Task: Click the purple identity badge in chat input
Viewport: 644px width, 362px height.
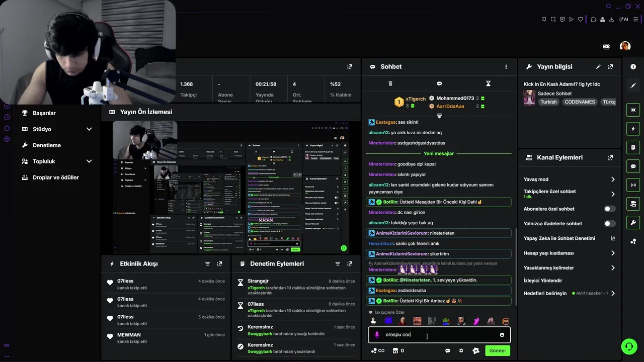Action: [377, 335]
